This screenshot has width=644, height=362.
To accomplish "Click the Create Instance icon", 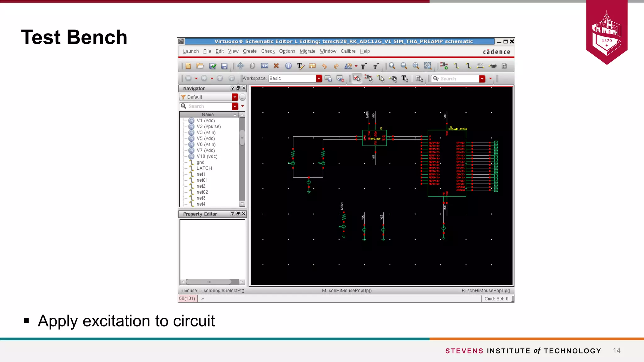I will (444, 66).
